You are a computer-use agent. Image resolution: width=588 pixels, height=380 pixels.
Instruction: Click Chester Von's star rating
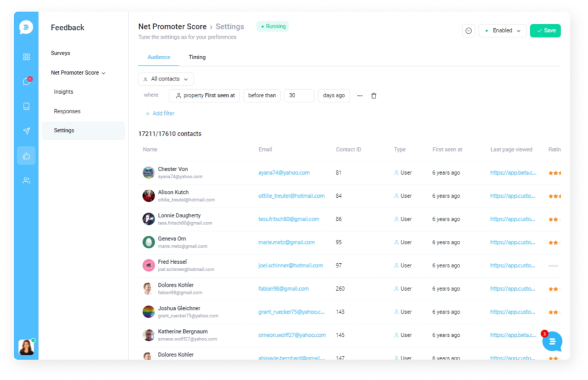pyautogui.click(x=555, y=173)
